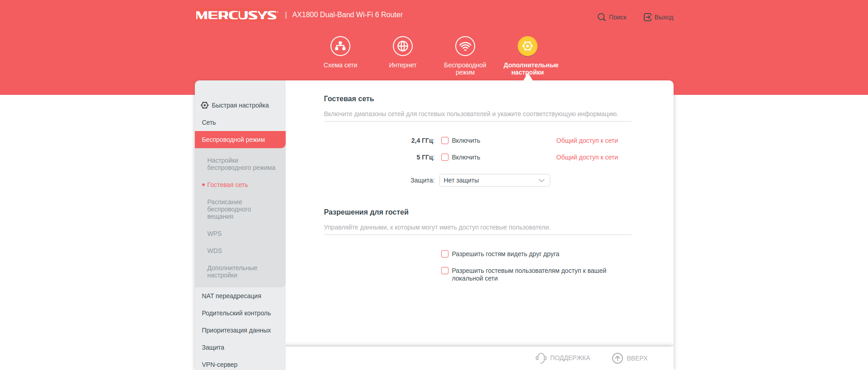The height and width of the screenshot is (370, 868).
Task: Open Родительский контроль in the sidebar
Action: 236,313
